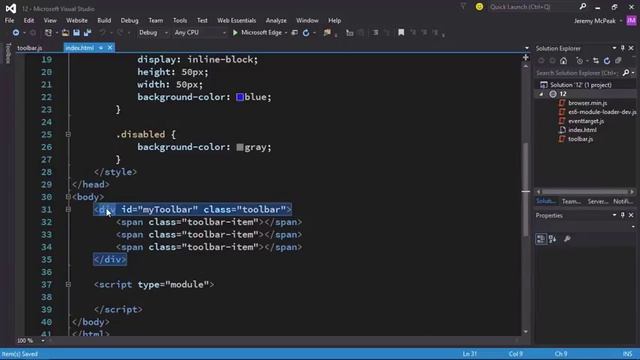Click the Pending Changes Filter clock icon

(x=580, y=61)
